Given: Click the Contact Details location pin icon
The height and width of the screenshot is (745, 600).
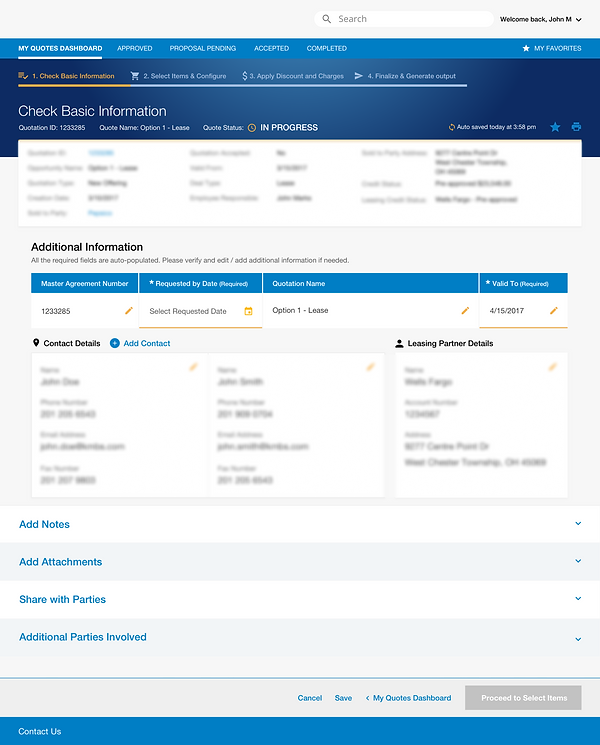Looking at the screenshot, I should pyautogui.click(x=36, y=343).
